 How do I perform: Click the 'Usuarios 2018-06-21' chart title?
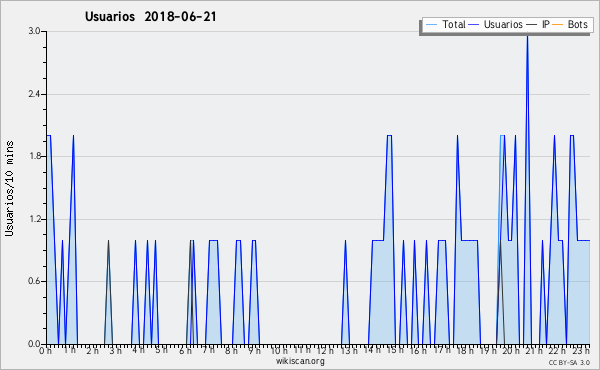click(150, 17)
